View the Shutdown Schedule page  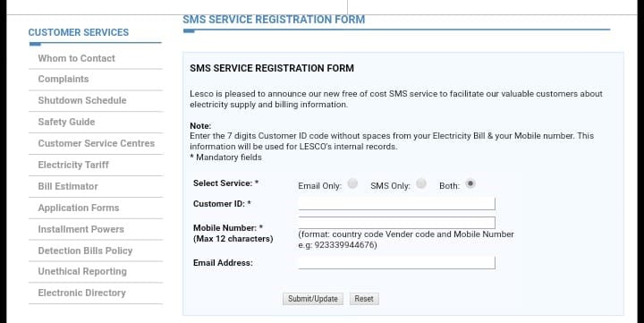pyautogui.click(x=82, y=100)
